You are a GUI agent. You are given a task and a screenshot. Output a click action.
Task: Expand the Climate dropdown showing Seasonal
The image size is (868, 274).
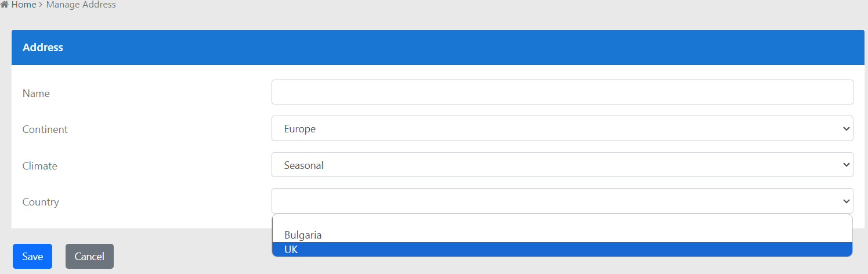click(562, 165)
